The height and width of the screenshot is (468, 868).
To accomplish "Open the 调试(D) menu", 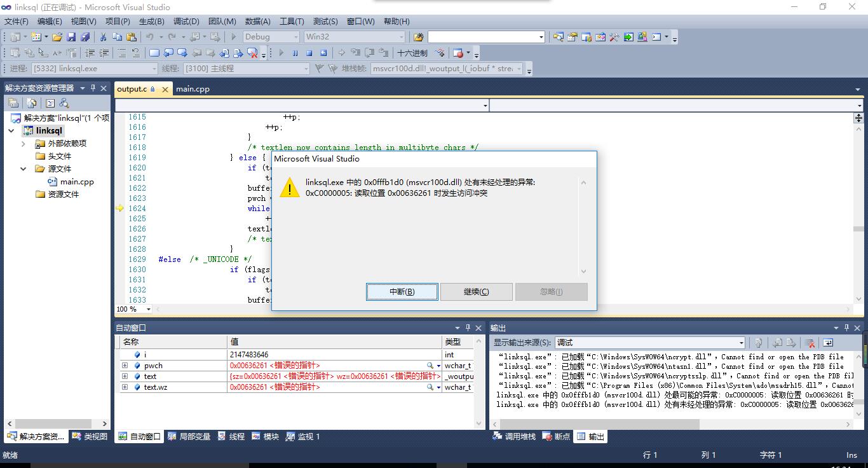I will click(186, 21).
